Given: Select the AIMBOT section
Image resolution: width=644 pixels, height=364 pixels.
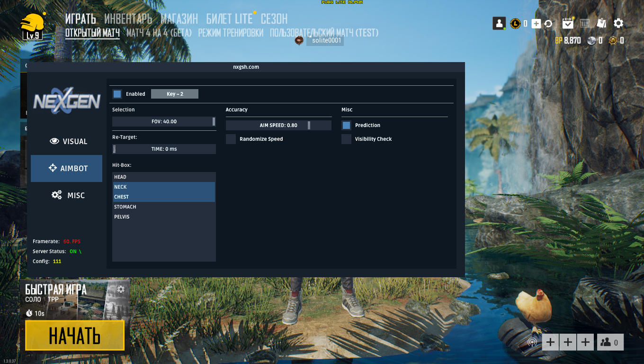Looking at the screenshot, I should coord(67,168).
